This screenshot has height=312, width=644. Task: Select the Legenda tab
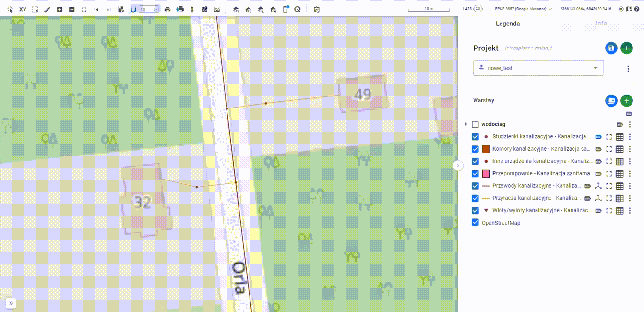(508, 24)
